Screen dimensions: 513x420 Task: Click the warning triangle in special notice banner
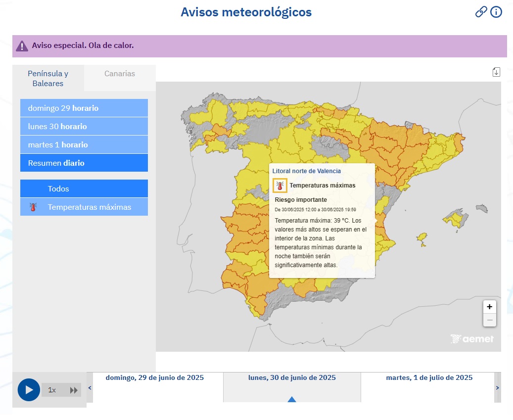[x=22, y=46]
